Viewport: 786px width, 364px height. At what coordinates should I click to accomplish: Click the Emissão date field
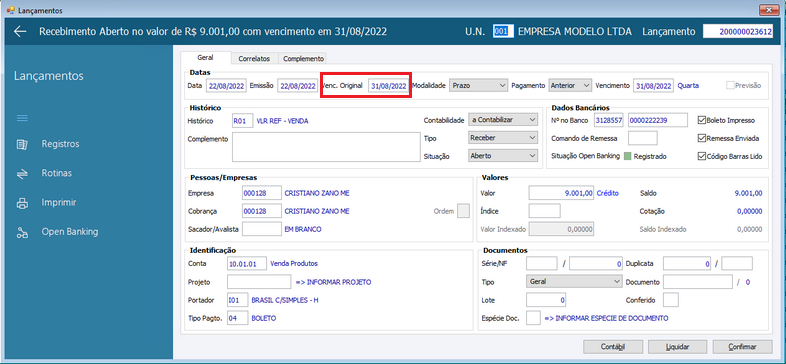click(298, 86)
